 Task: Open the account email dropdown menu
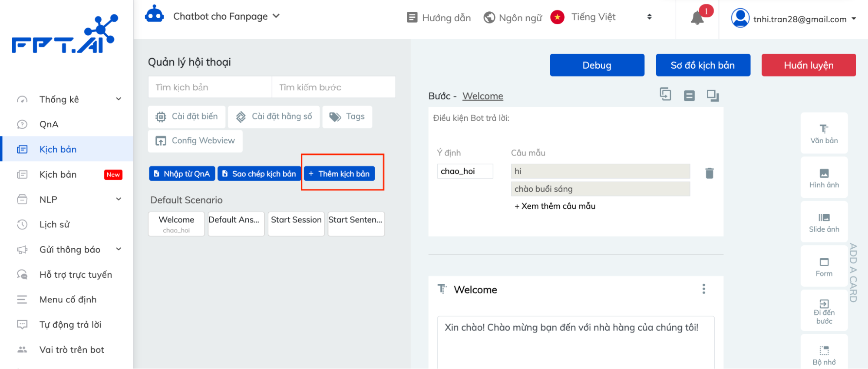(794, 19)
